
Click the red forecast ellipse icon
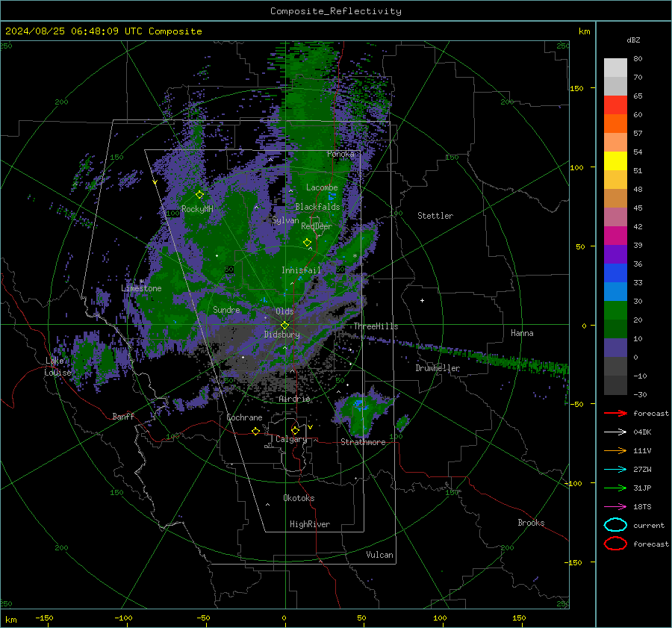tap(615, 544)
